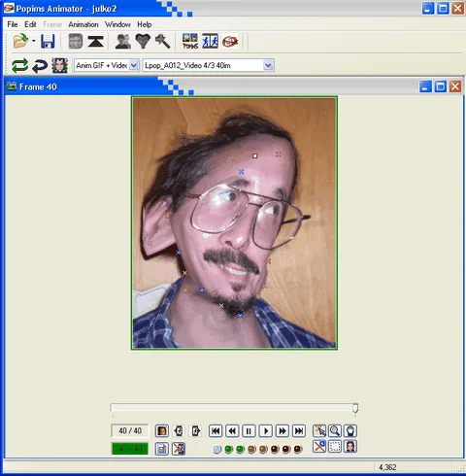The image size is (466, 476).
Task: Select the dotted rectangle selection tool
Action: tap(335, 447)
